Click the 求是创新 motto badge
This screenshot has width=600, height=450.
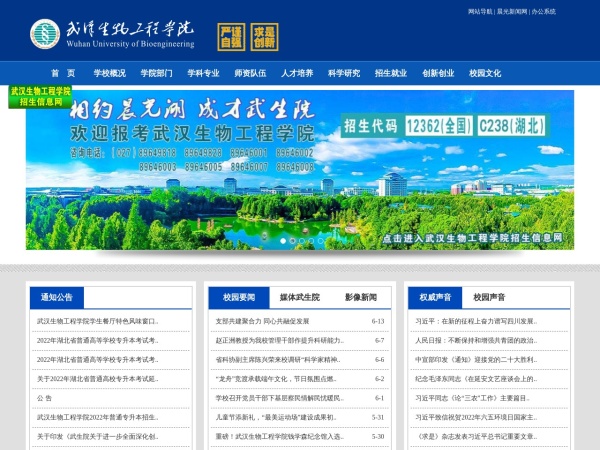pos(264,37)
